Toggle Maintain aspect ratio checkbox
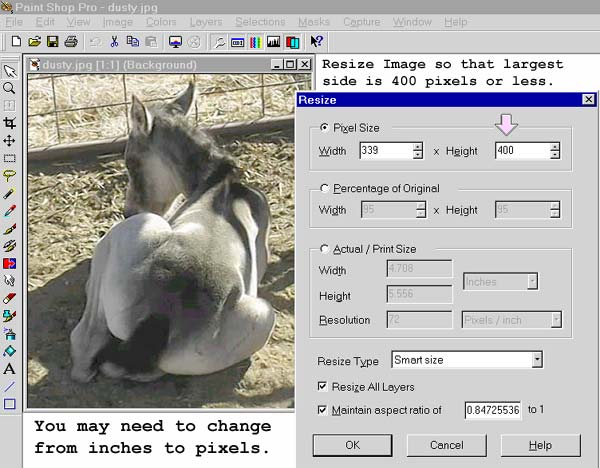 coord(323,410)
